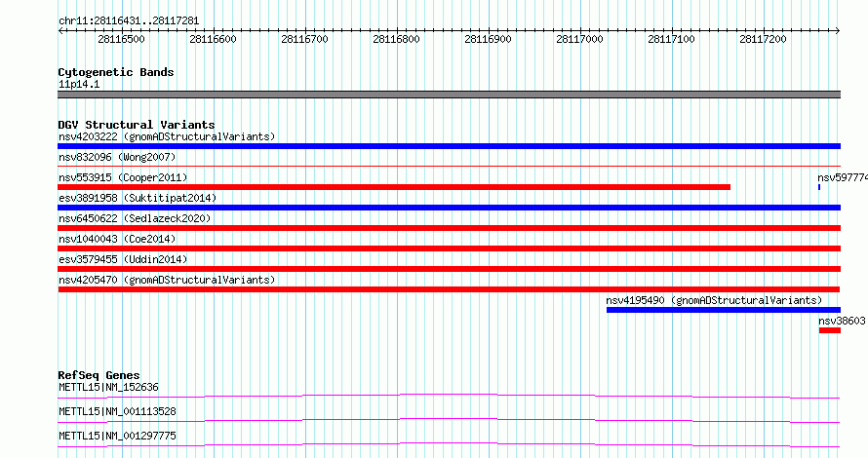
Task: Click the esv3891958 blue variant bar
Action: (x=449, y=208)
